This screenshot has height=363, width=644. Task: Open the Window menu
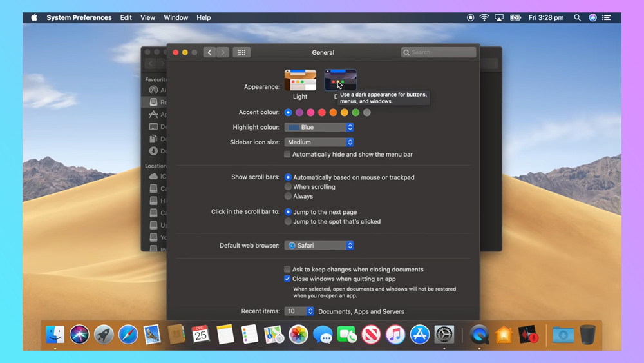[176, 17]
